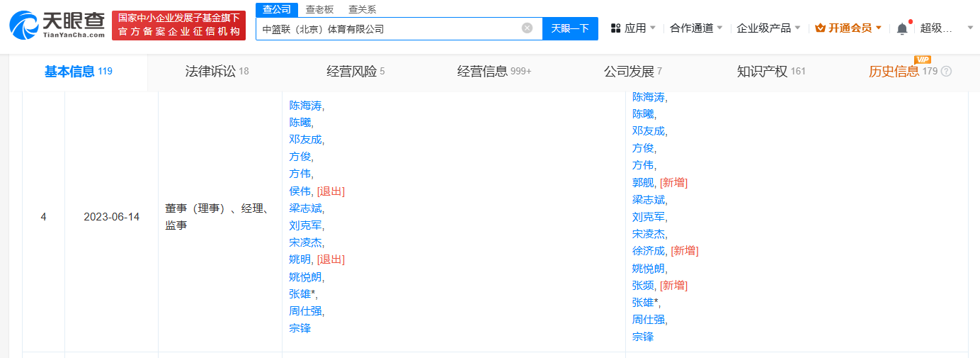Image resolution: width=980 pixels, height=358 pixels.
Task: Focus the company name search field
Action: [389, 29]
